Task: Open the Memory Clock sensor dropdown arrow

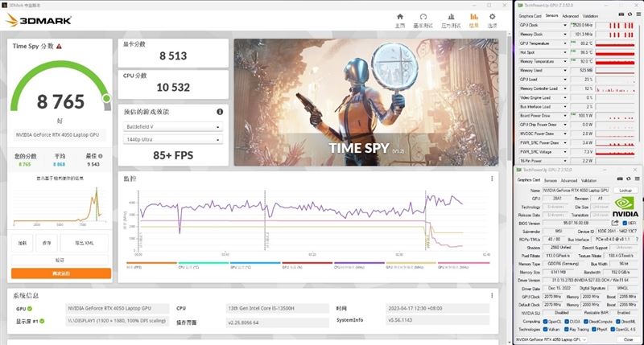Action: [x=565, y=35]
